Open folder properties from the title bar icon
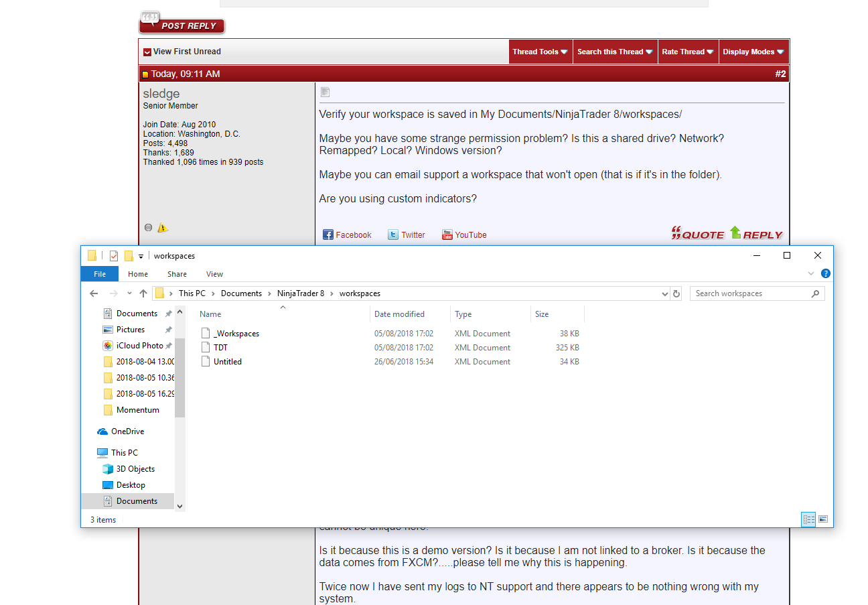 pos(113,256)
